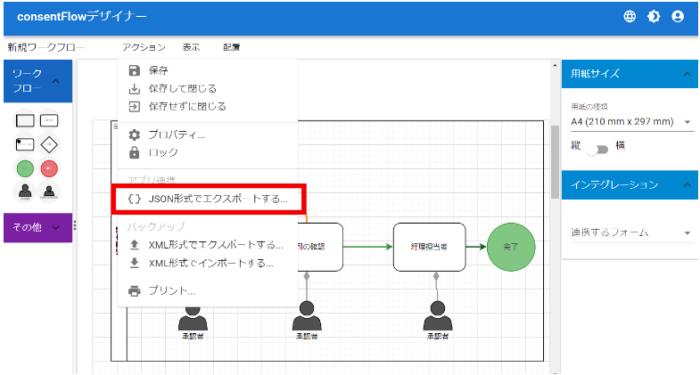Open the user account icon
This screenshot has width=700, height=375.
pyautogui.click(x=678, y=17)
